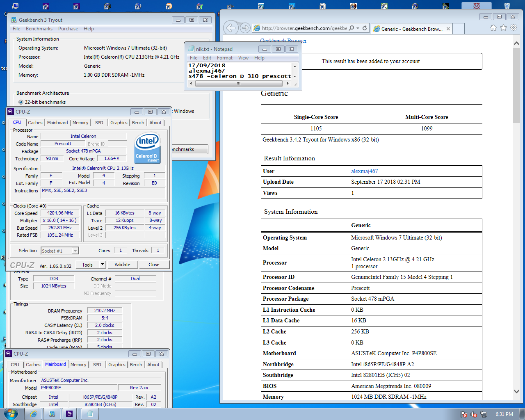525x420 pixels.
Task: Click Internet Explorer taskbar icon
Action: click(33, 414)
